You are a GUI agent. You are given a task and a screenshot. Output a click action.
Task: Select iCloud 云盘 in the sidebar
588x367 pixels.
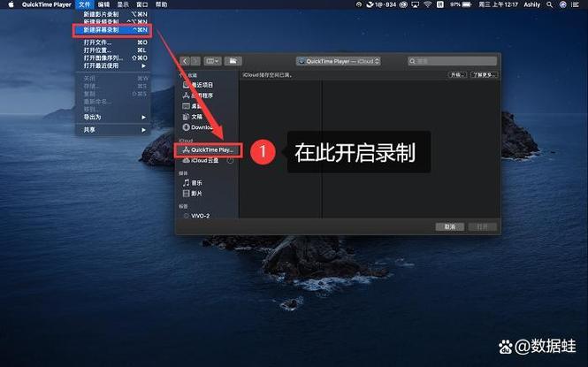click(x=207, y=160)
